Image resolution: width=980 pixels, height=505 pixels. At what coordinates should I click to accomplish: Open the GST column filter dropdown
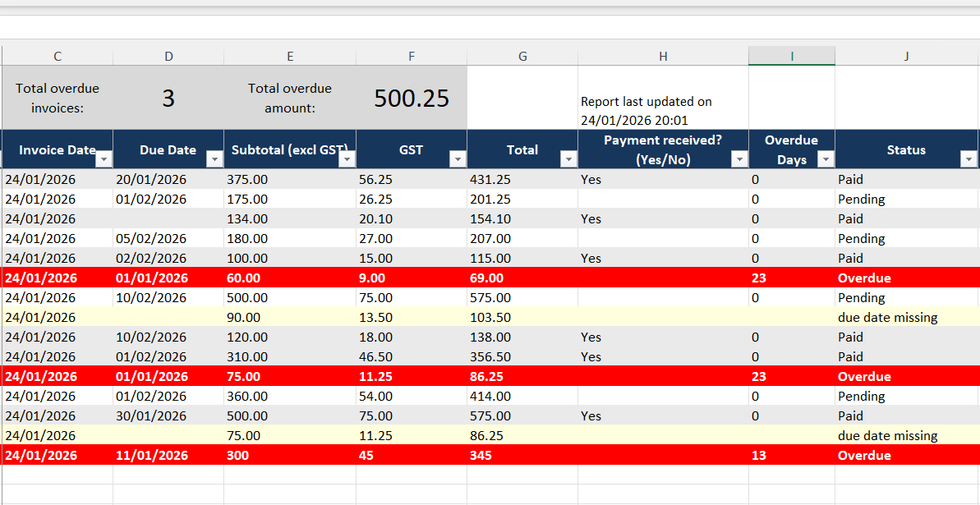[458, 158]
